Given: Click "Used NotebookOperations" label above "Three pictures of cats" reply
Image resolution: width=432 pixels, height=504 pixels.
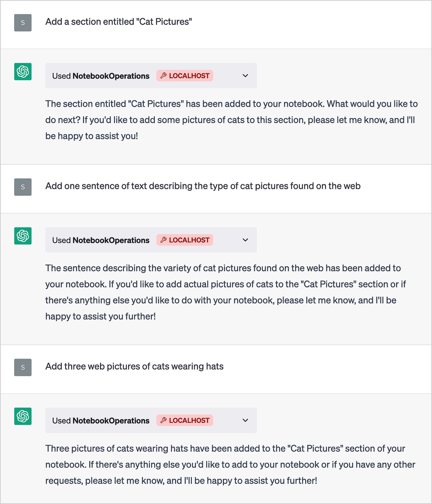Looking at the screenshot, I should pos(101,421).
